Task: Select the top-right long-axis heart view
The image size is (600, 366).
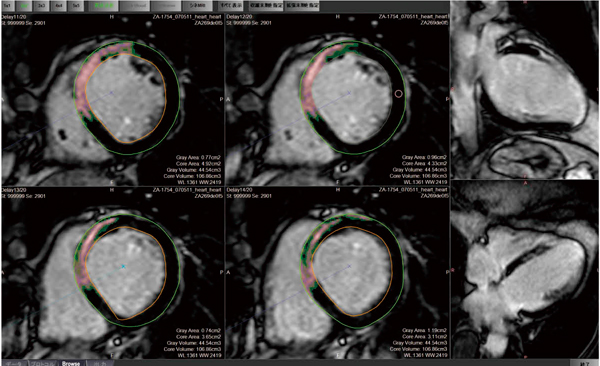Action: 525,90
